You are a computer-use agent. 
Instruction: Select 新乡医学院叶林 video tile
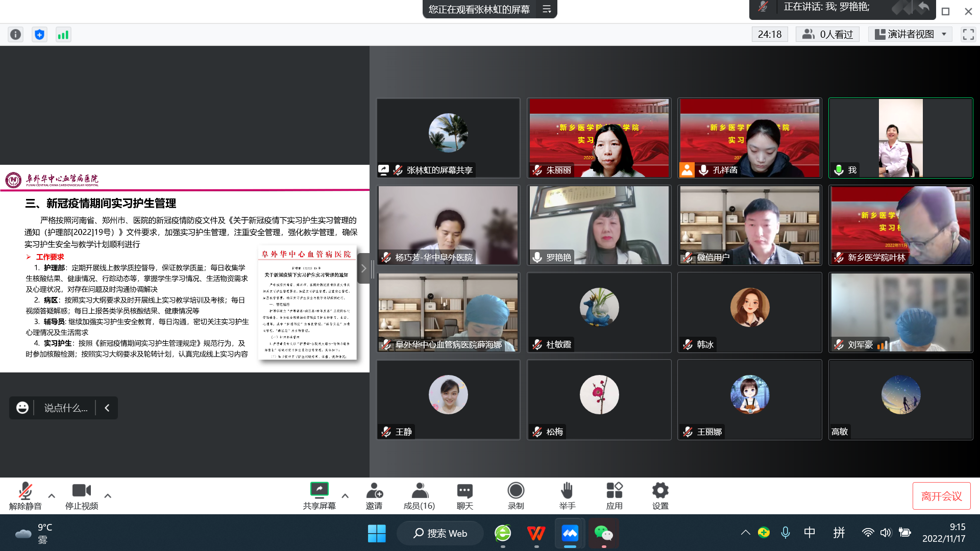tap(901, 225)
